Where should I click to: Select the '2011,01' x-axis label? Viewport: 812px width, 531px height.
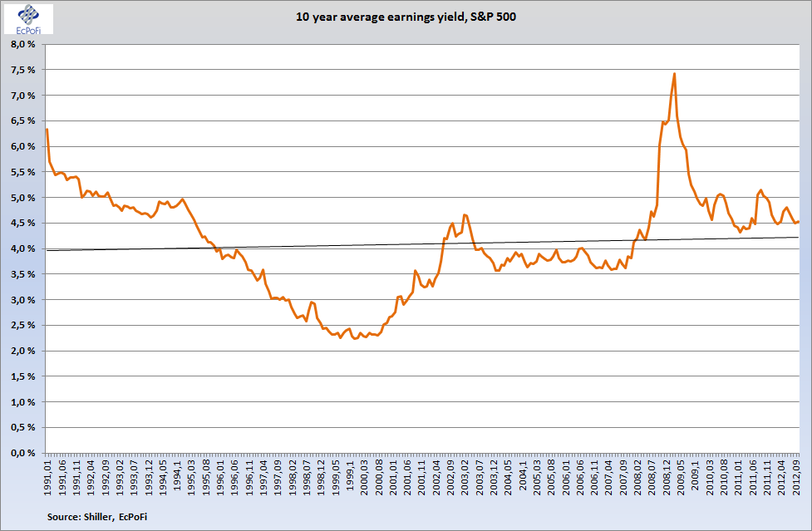click(x=740, y=476)
